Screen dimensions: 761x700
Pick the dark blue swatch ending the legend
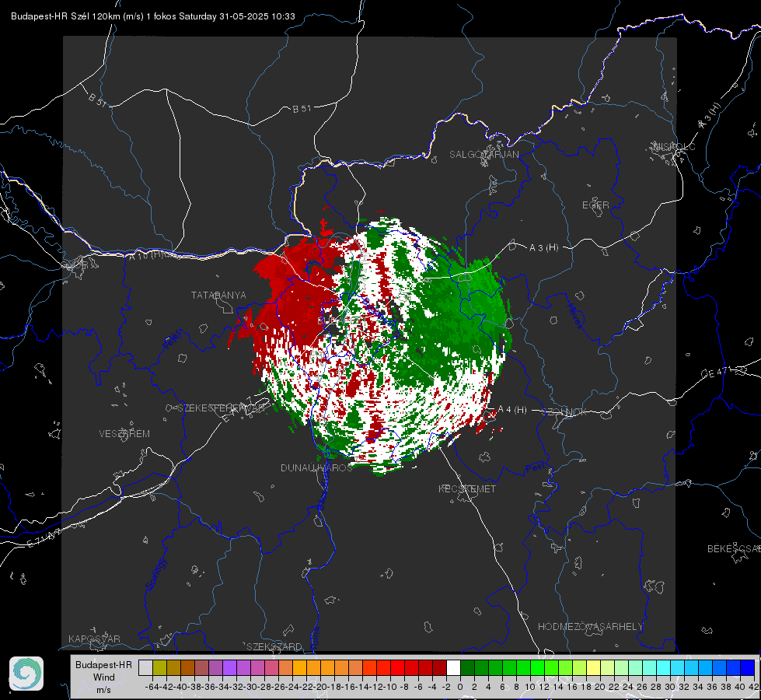click(748, 667)
